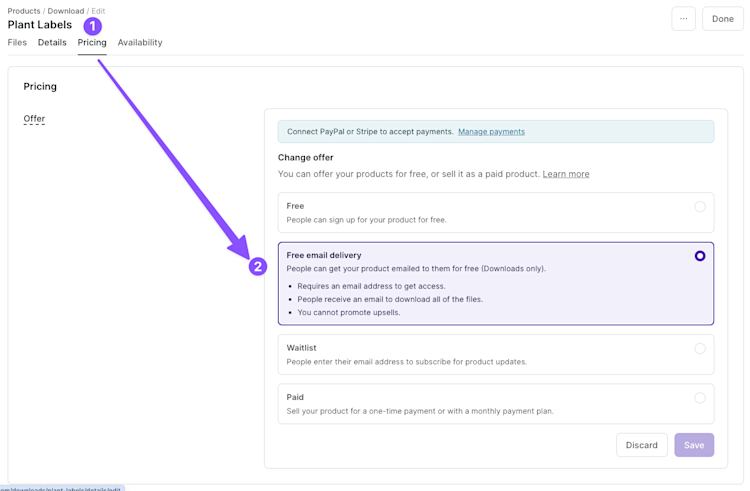Image resolution: width=750 pixels, height=491 pixels.
Task: Open the Manage payments link
Action: 491,132
